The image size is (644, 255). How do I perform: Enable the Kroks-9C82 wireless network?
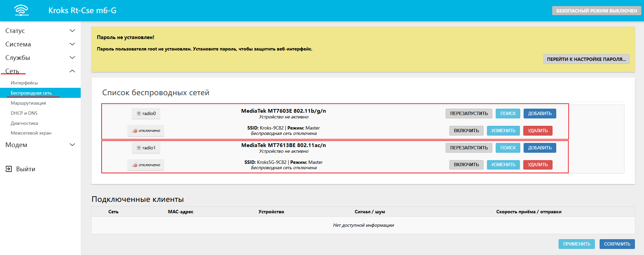[x=466, y=131]
